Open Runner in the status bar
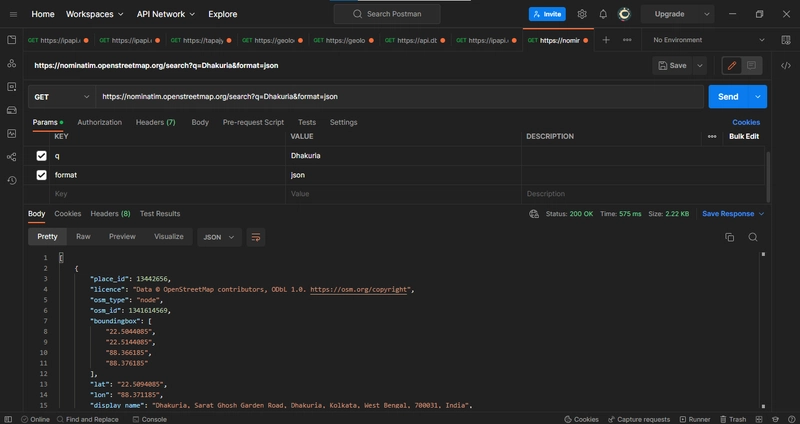The width and height of the screenshot is (800, 424). (695, 419)
